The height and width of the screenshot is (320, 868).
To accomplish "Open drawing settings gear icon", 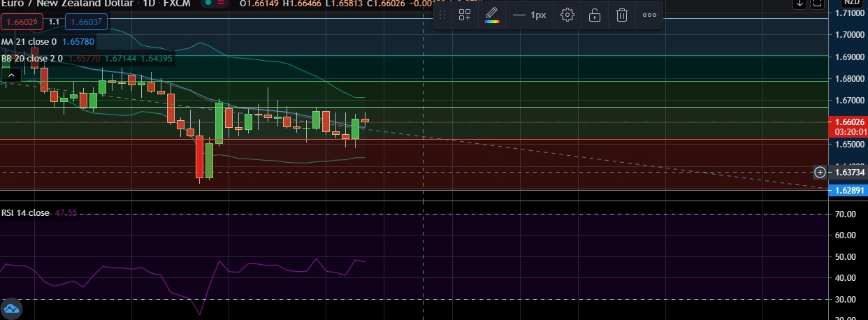I will click(x=567, y=15).
